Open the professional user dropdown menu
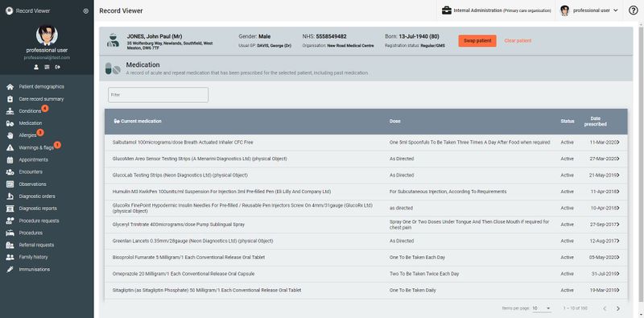 point(589,10)
